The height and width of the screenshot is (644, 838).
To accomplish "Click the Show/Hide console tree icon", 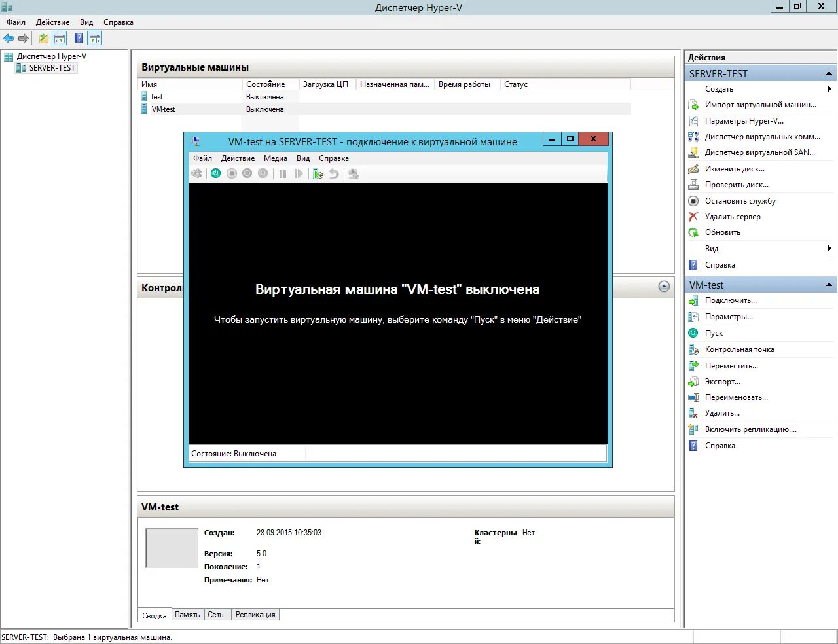I will [x=60, y=39].
